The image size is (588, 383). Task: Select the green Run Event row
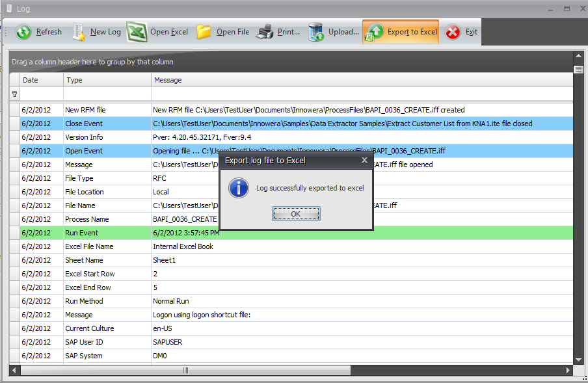click(x=98, y=233)
